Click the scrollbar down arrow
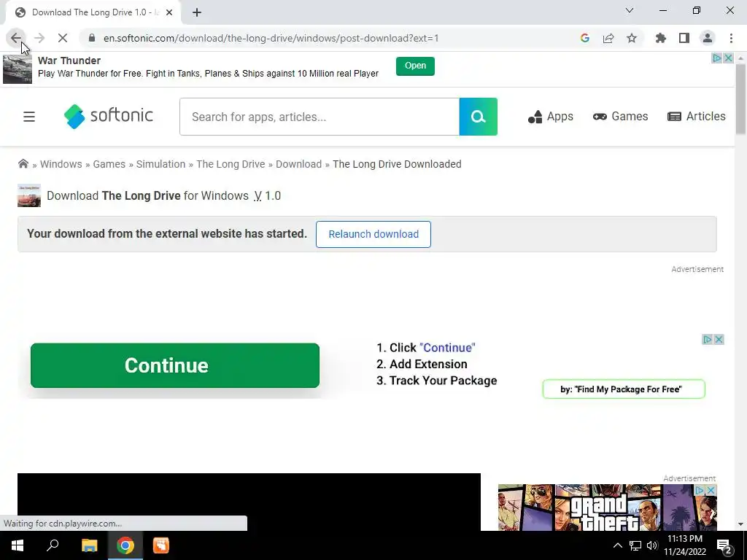 [x=741, y=524]
